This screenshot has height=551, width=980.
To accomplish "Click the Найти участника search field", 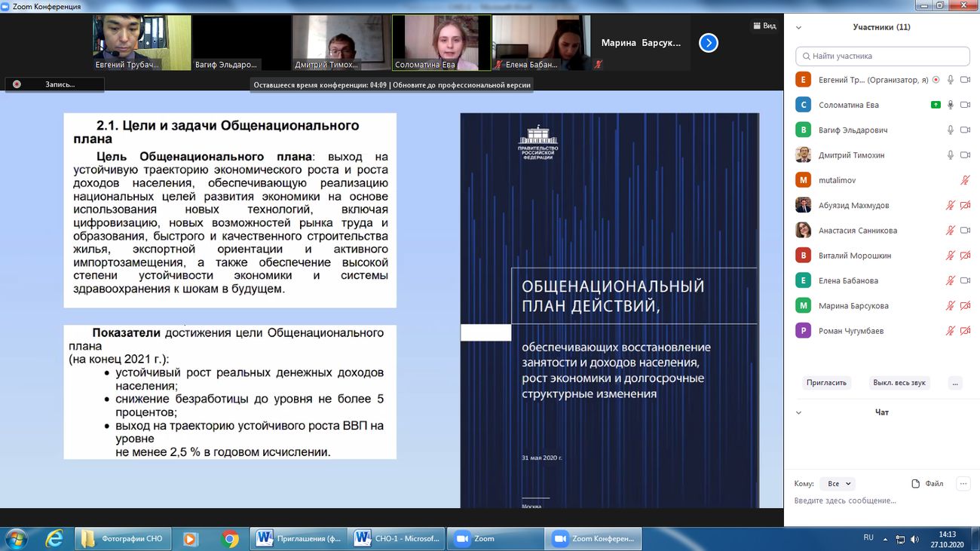I will click(x=882, y=56).
